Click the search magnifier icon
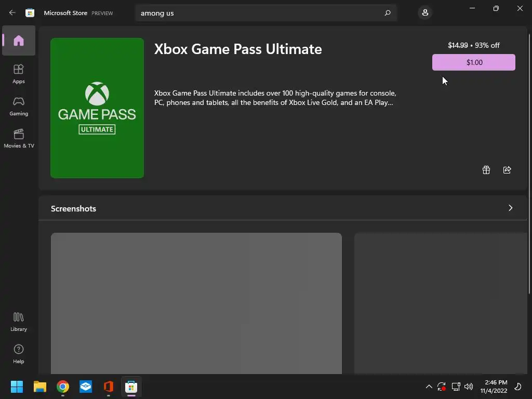Image resolution: width=532 pixels, height=399 pixels. coord(388,13)
